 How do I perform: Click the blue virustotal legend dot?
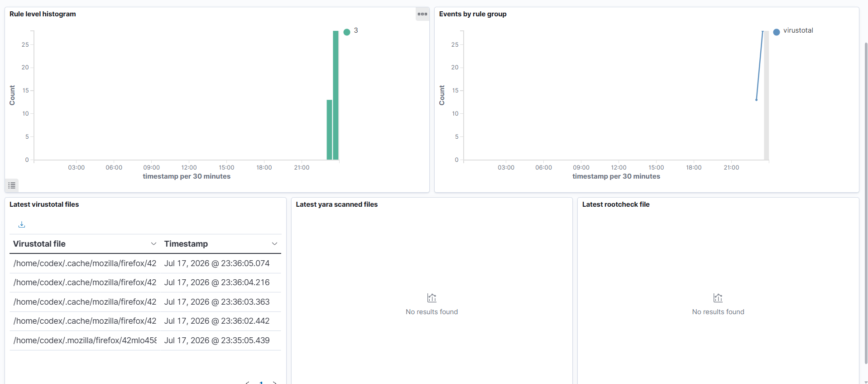point(777,32)
